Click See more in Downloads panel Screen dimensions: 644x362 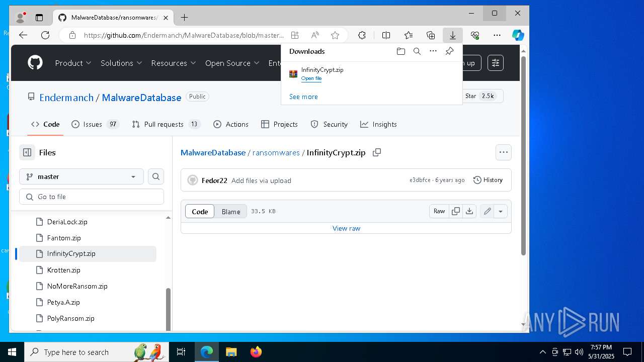(303, 97)
